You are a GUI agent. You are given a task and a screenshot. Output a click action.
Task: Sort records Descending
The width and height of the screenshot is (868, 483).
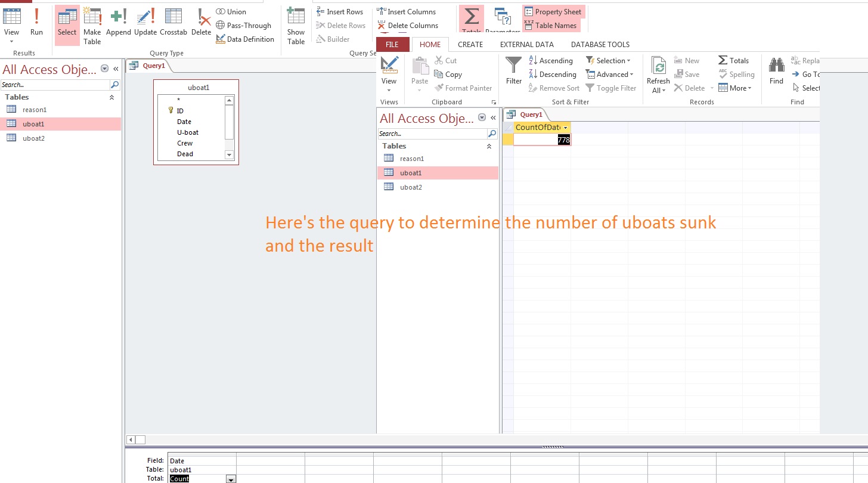coord(553,74)
